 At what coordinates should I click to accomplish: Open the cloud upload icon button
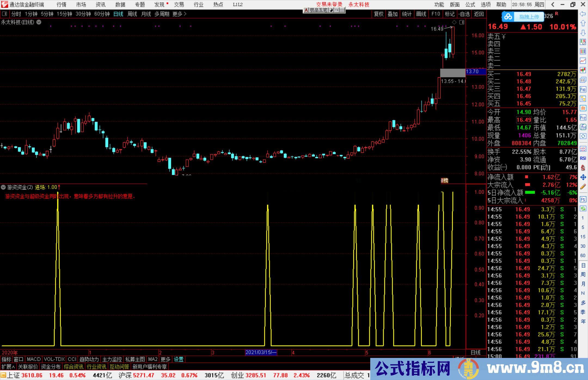pyautogui.click(x=508, y=17)
